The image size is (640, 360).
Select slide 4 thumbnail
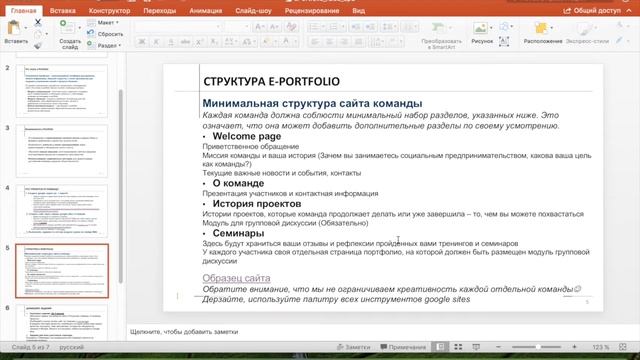pos(62,211)
